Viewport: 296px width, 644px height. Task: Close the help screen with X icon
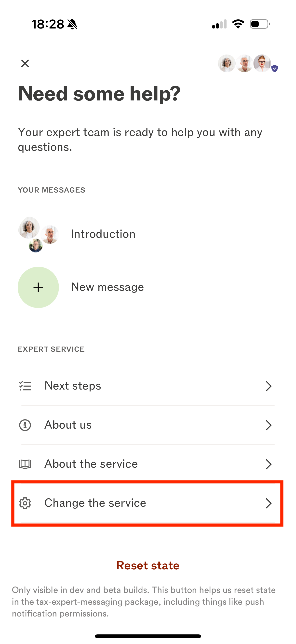point(25,64)
